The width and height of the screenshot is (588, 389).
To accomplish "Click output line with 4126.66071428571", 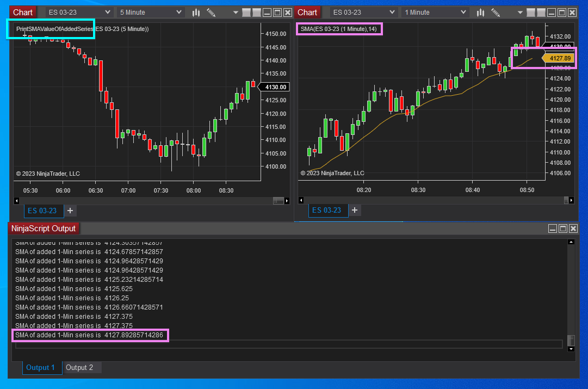I will 89,307.
